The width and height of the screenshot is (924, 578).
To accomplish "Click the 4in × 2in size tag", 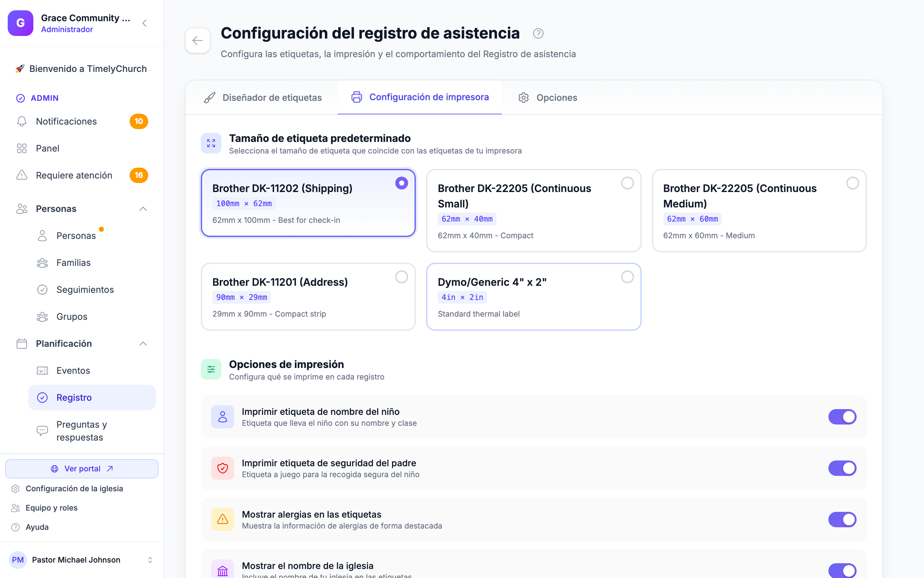I will (x=462, y=297).
